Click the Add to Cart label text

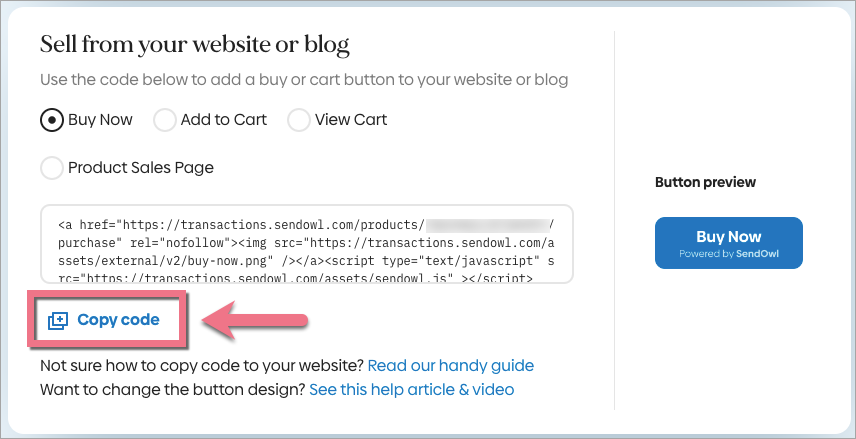click(223, 120)
